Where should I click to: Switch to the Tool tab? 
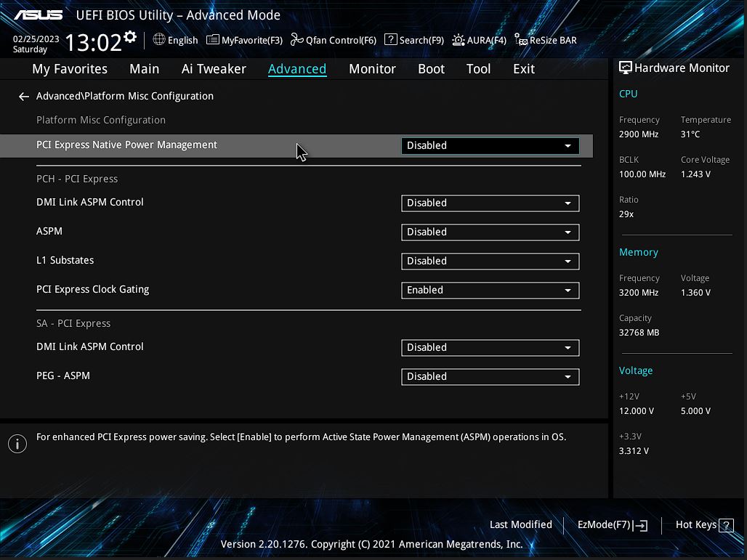point(478,69)
